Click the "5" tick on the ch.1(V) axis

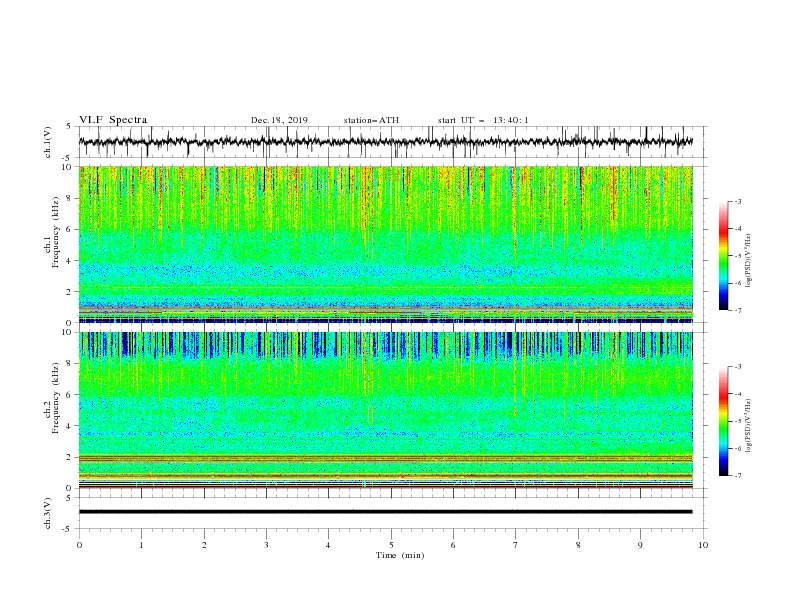tap(70, 126)
